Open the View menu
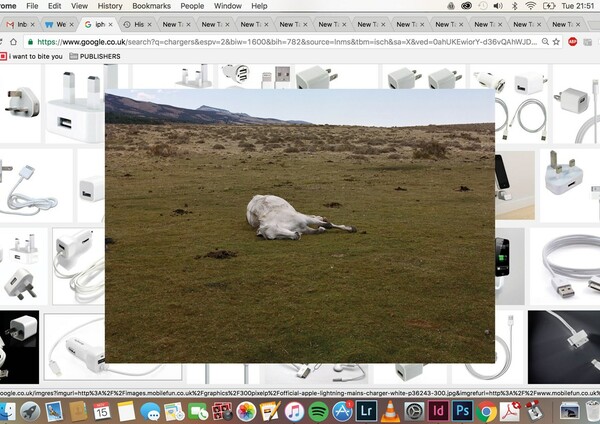 [79, 6]
